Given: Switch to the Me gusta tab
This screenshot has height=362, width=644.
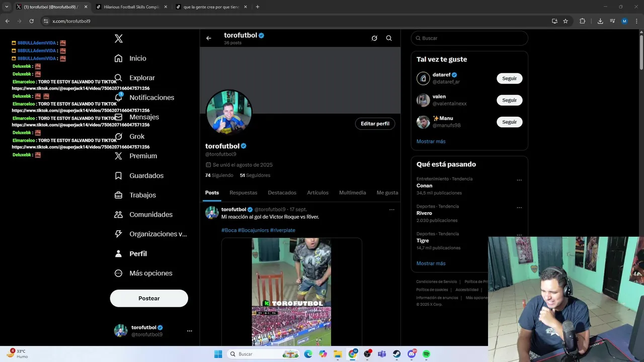Looking at the screenshot, I should tap(387, 193).
